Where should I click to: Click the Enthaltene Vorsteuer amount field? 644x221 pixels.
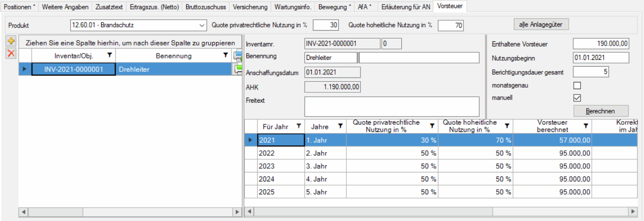coord(600,44)
